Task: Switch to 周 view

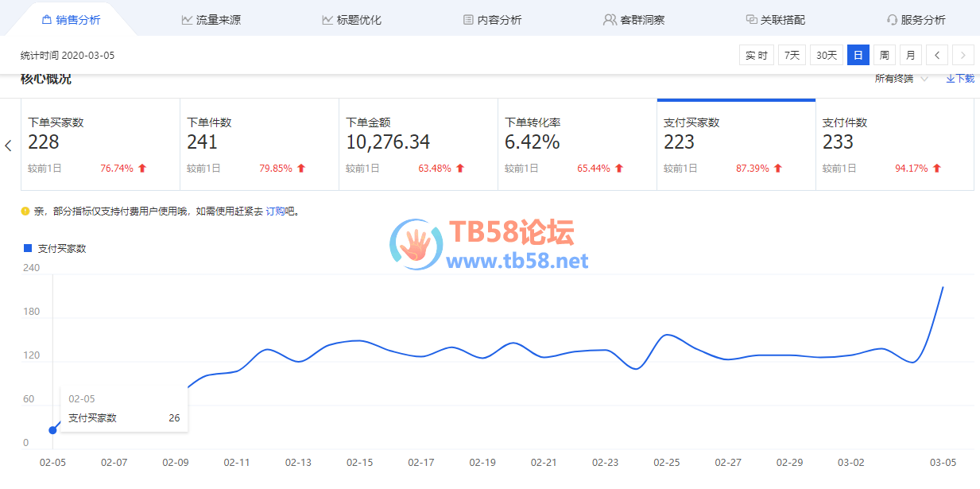Action: [x=884, y=55]
